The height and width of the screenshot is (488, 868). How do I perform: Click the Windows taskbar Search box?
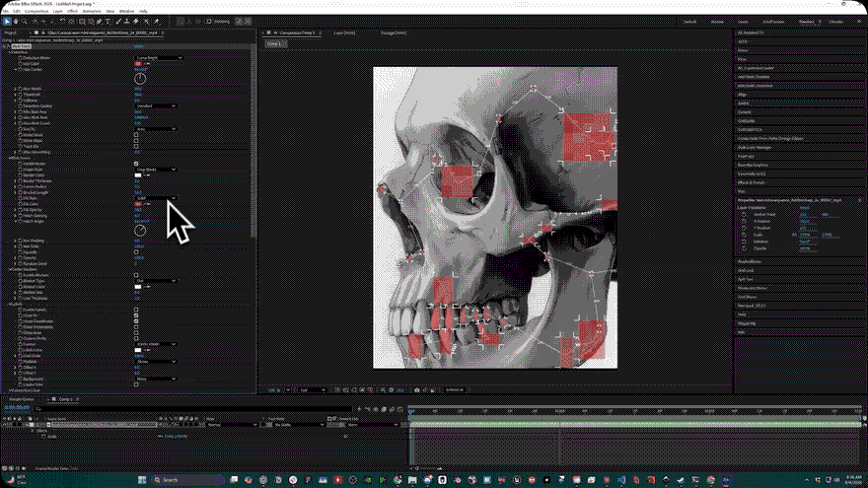click(187, 480)
